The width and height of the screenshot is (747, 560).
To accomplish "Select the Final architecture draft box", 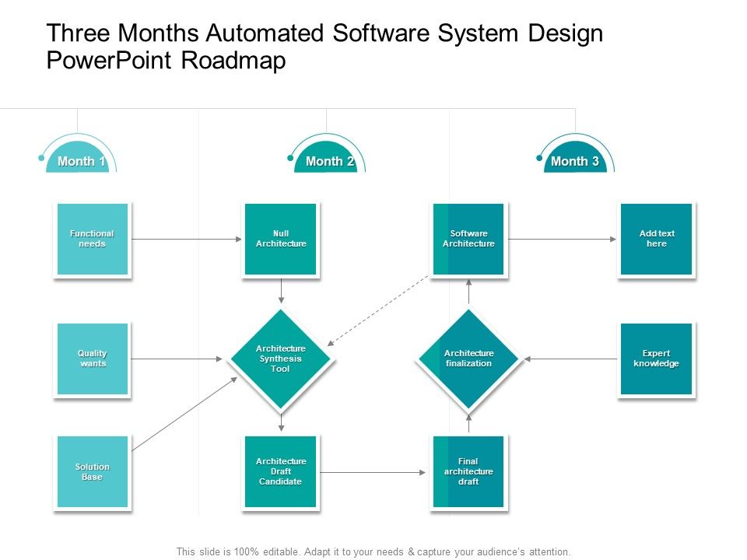I will point(468,471).
